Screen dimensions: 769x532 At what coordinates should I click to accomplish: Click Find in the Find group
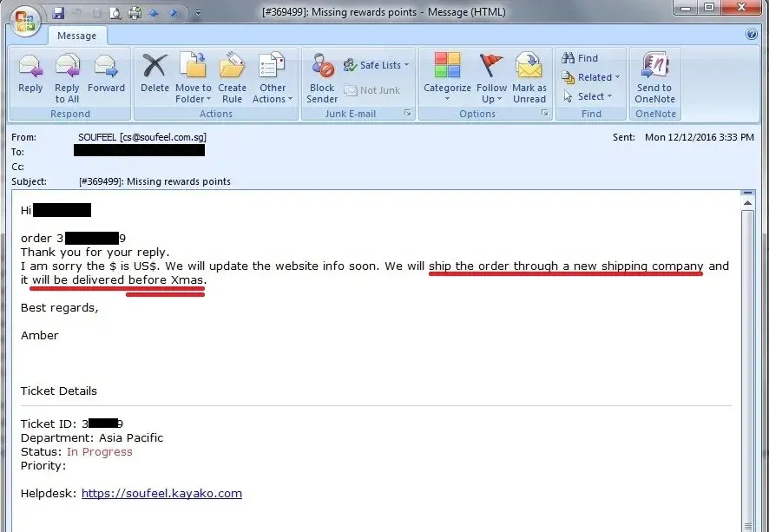(x=580, y=58)
